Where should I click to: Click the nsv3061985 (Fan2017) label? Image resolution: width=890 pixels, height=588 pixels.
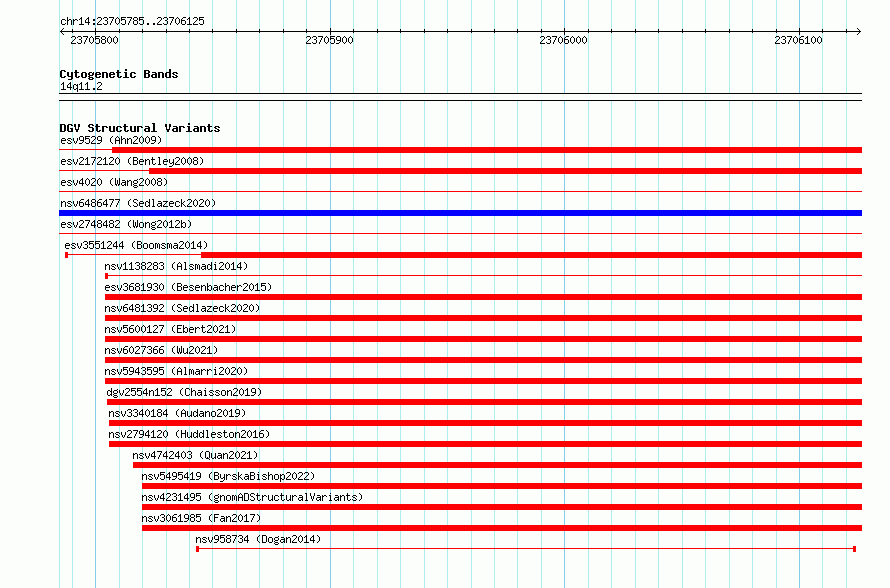coord(201,518)
